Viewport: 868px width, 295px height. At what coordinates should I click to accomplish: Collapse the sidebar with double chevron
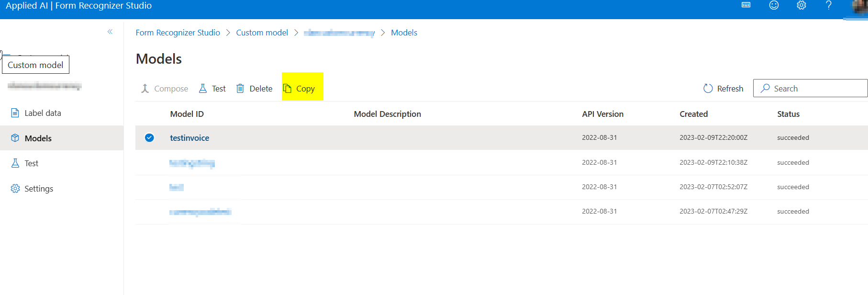click(x=110, y=32)
